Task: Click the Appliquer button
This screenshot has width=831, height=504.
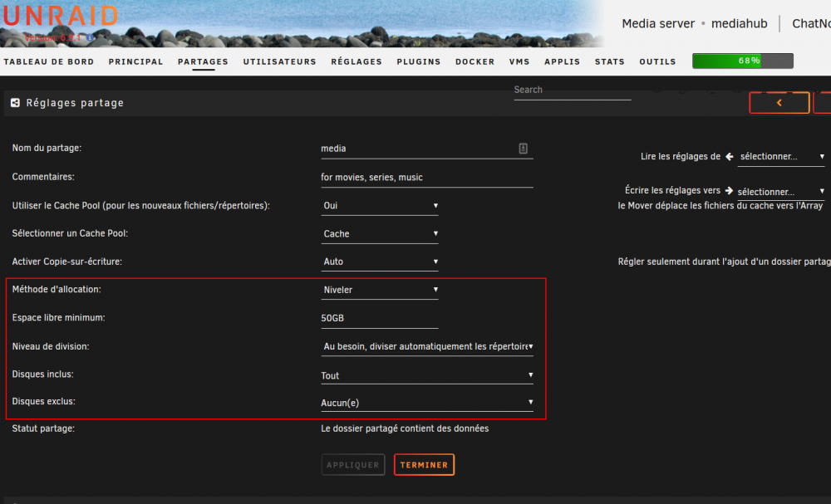Action: coord(353,465)
